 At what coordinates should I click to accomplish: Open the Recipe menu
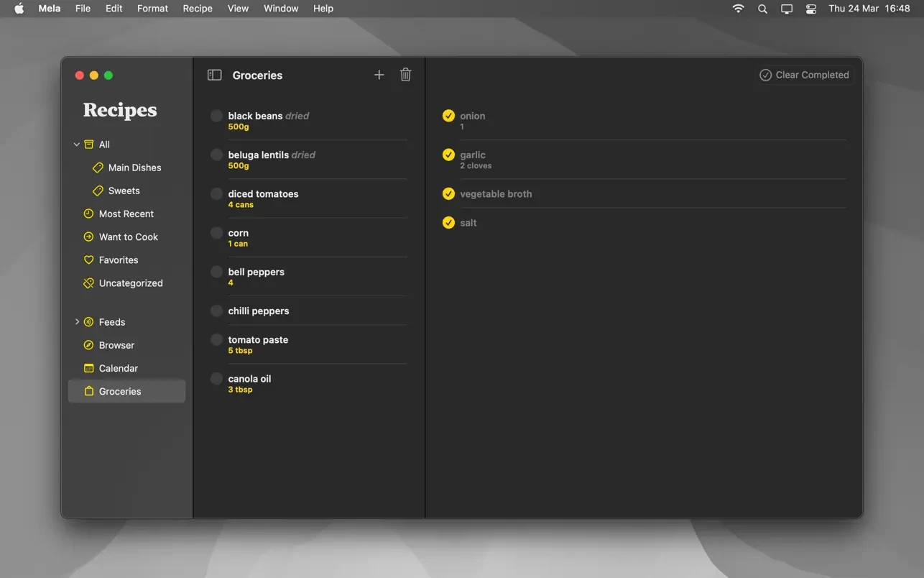(x=197, y=9)
